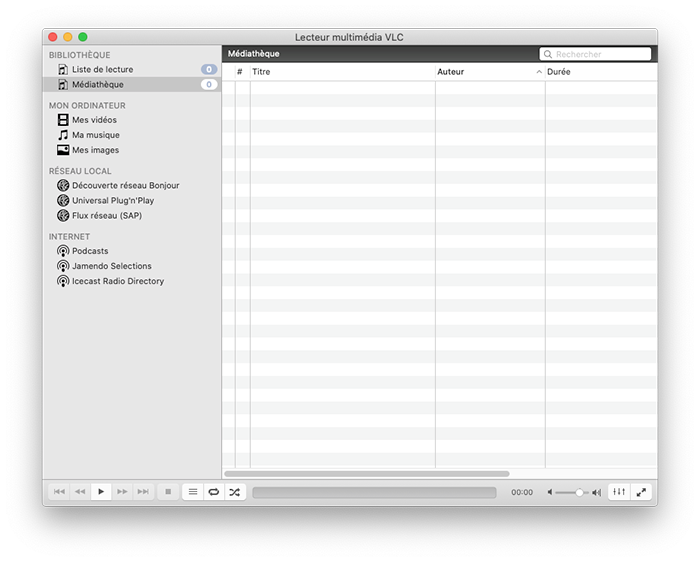700x562 pixels.
Task: Select Médiathèque in sidebar
Action: pyautogui.click(x=132, y=84)
